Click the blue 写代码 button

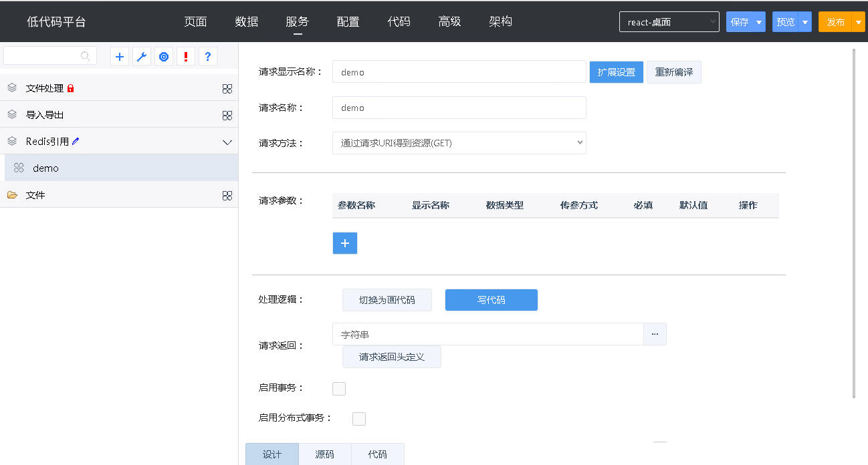(492, 300)
